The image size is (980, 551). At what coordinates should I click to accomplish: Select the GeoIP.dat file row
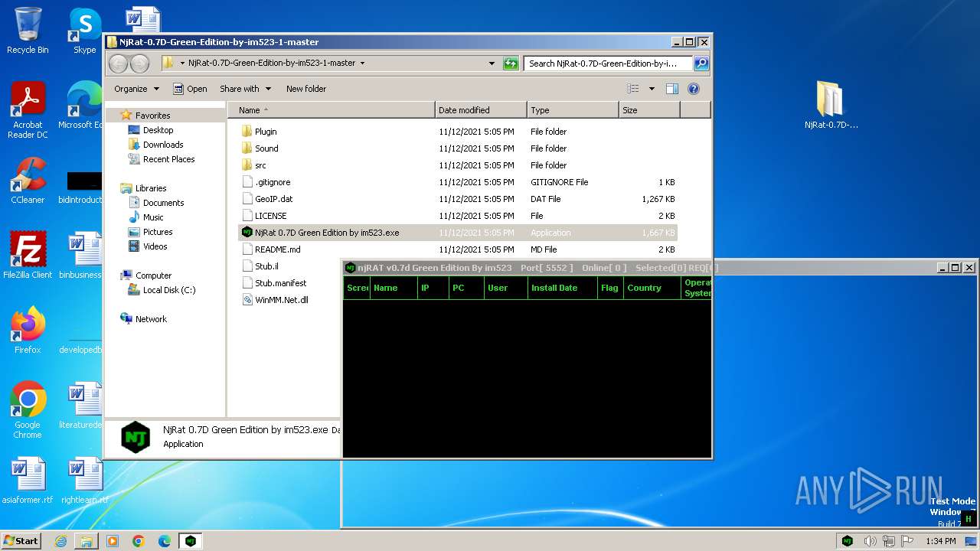click(x=458, y=199)
